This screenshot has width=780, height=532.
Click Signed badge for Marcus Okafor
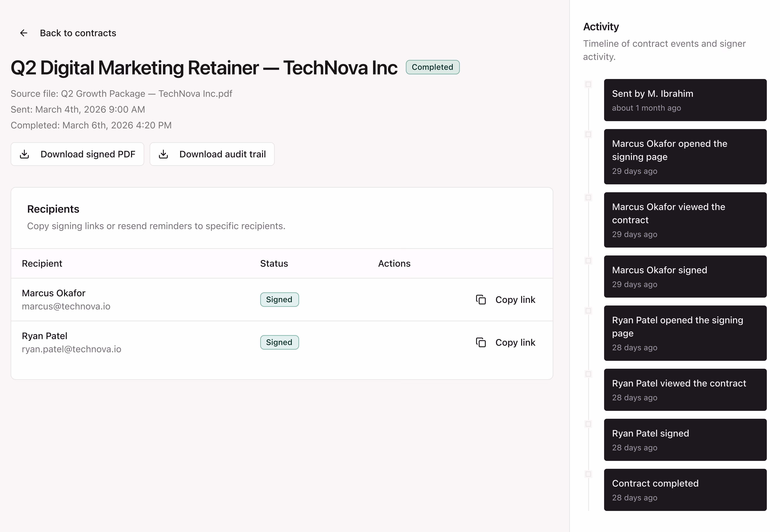click(x=279, y=300)
